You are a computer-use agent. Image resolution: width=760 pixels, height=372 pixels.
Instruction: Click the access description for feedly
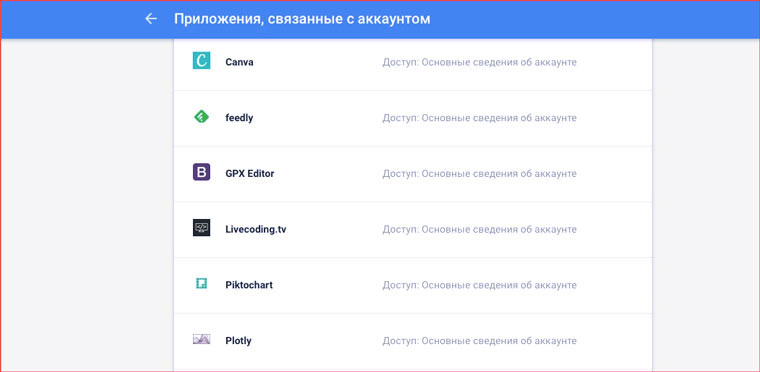479,118
